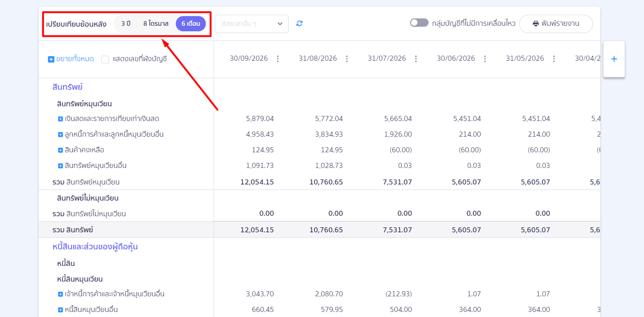Select the 6 เดือน comparison tab

coord(191,23)
